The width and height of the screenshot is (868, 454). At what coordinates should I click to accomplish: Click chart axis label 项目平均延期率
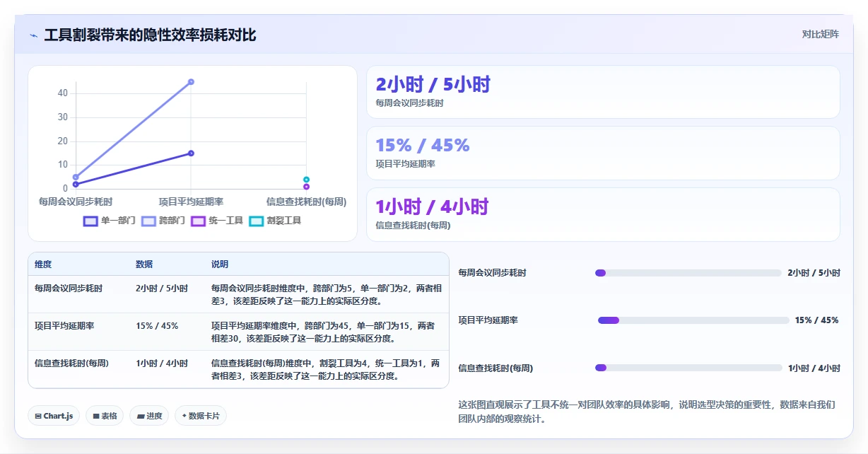(x=191, y=202)
